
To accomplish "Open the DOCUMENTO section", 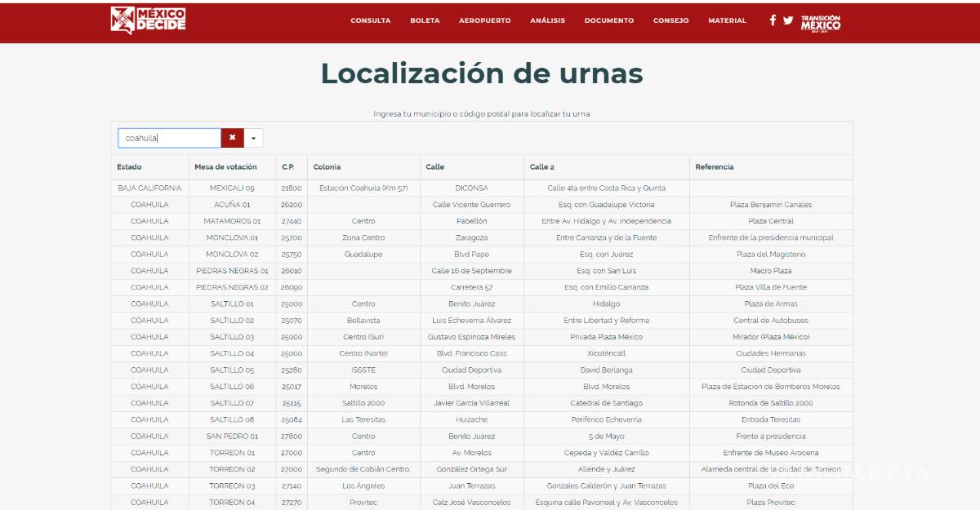I will coord(608,20).
